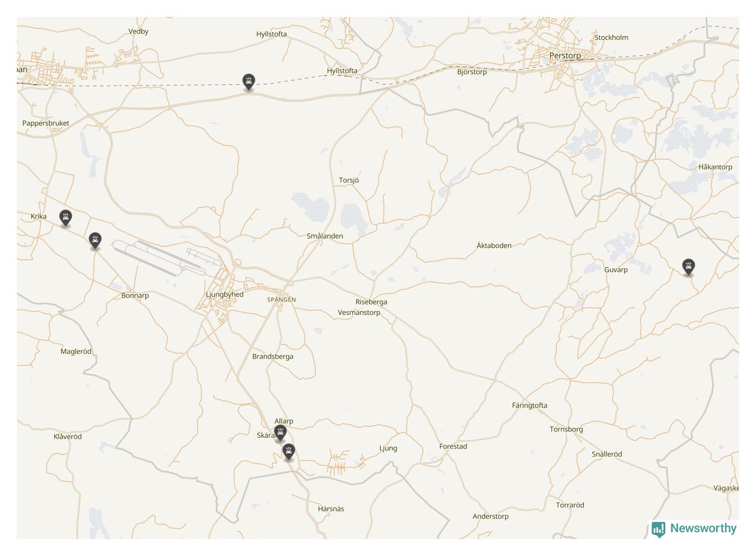
Task: Click the Newsworthy logo icon
Action: tap(658, 529)
